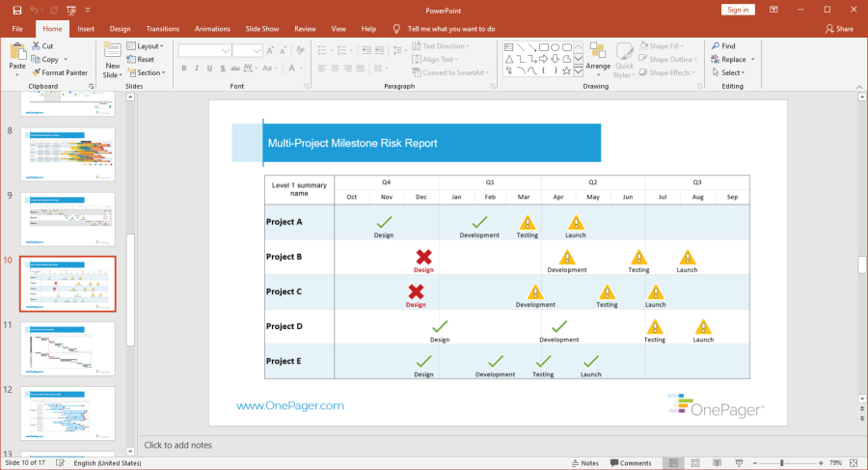This screenshot has height=470, width=868.
Task: Select the oval shape in gallery
Action: 556,47
